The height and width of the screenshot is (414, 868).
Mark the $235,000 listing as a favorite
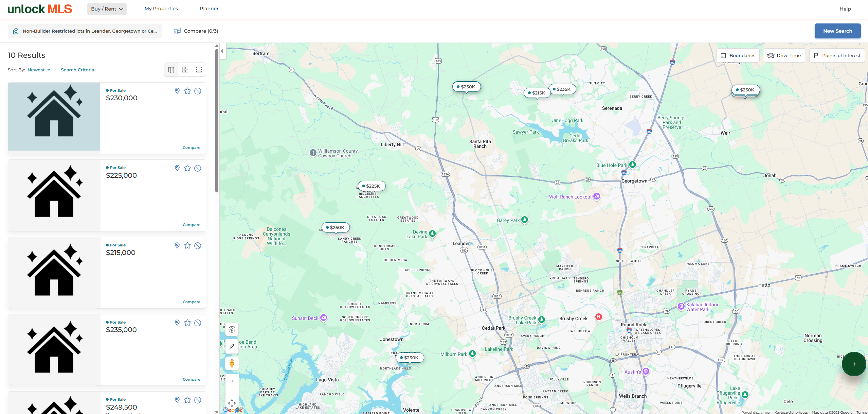coord(187,323)
